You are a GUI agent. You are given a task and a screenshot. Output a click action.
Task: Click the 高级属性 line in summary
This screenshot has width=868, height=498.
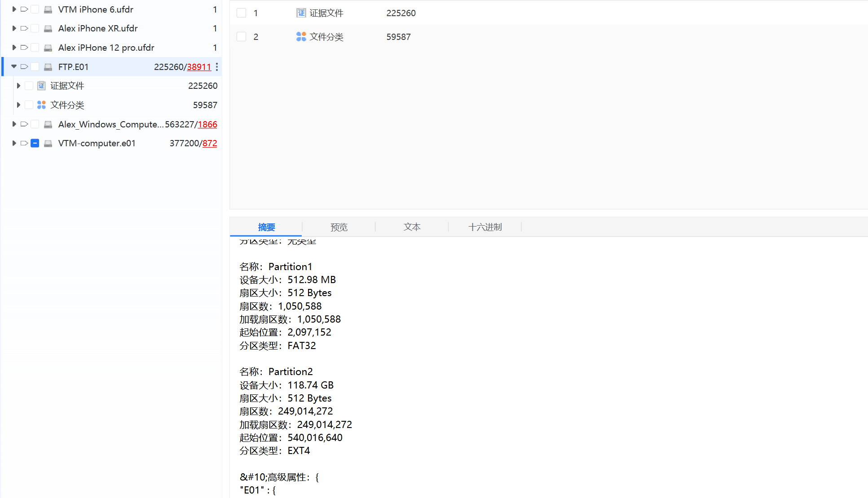tap(279, 477)
